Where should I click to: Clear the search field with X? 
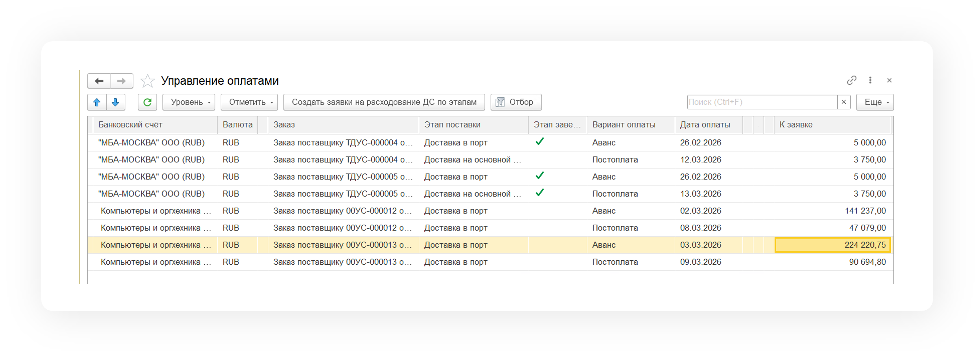click(x=843, y=102)
